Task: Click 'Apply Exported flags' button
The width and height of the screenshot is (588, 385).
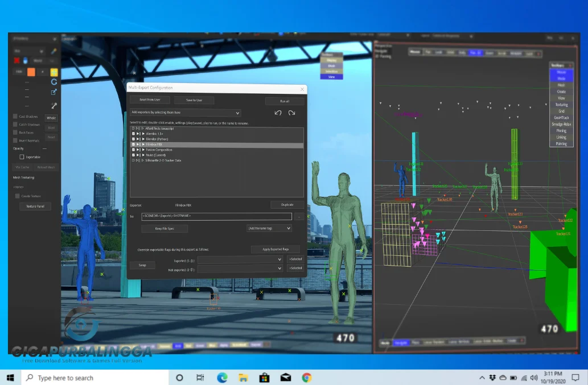Action: (276, 249)
